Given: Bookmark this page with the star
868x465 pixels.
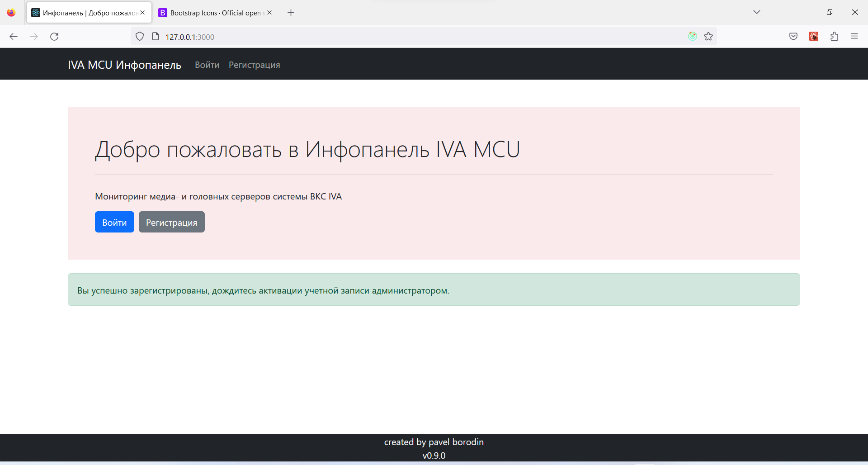Looking at the screenshot, I should point(708,37).
